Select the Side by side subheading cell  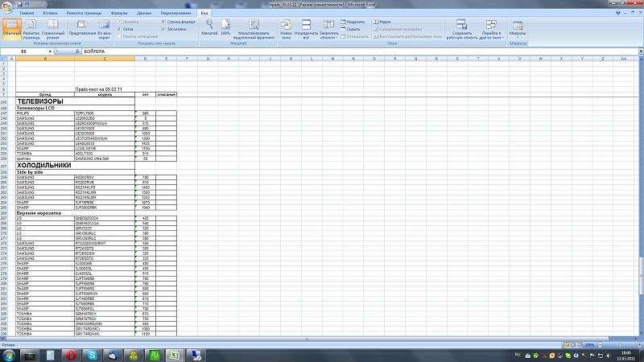pyautogui.click(x=75, y=172)
